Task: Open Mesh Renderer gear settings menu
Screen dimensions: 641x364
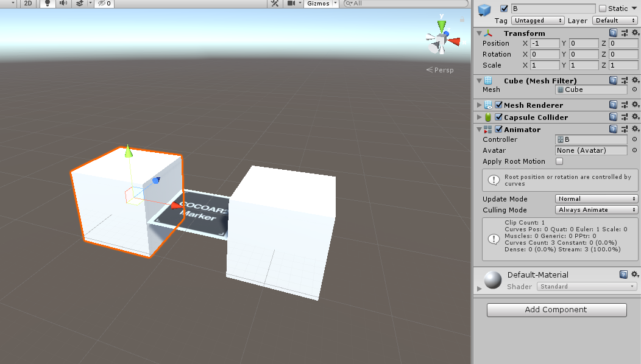Action: (x=636, y=105)
